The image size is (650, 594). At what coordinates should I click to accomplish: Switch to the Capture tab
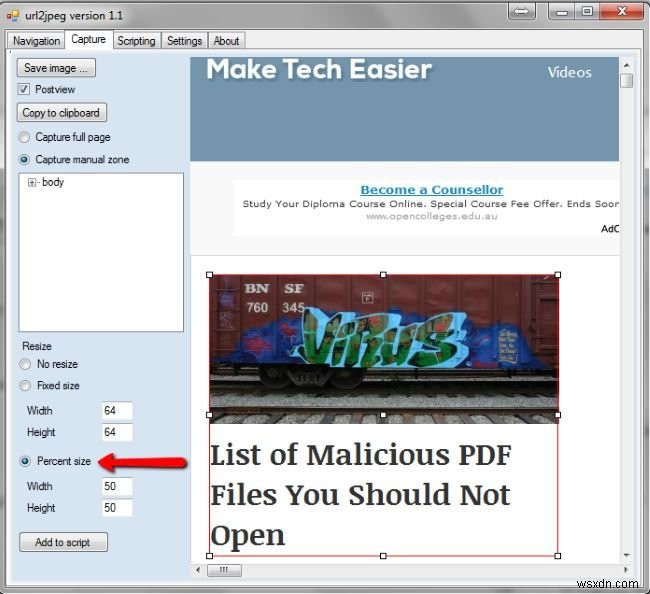click(88, 40)
